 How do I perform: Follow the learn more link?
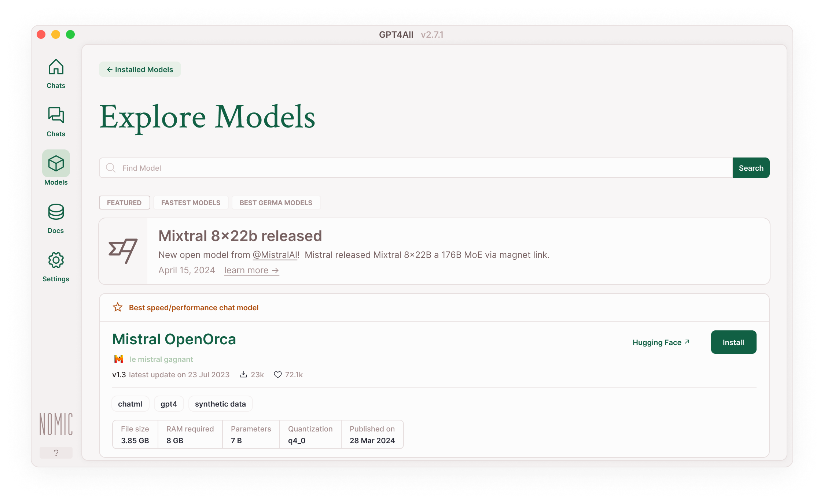tap(251, 270)
